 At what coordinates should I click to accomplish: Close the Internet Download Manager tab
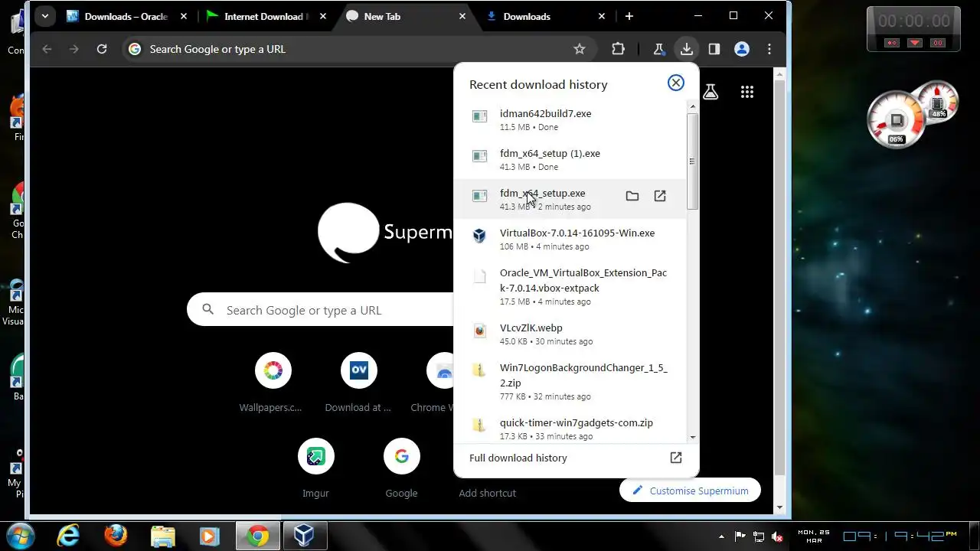322,16
